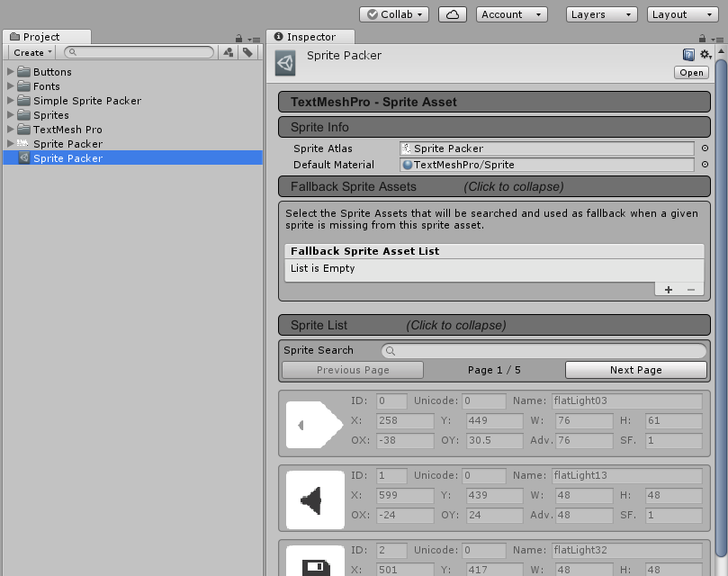The image size is (728, 576).
Task: Open the Collab dropdown
Action: pyautogui.click(x=394, y=14)
